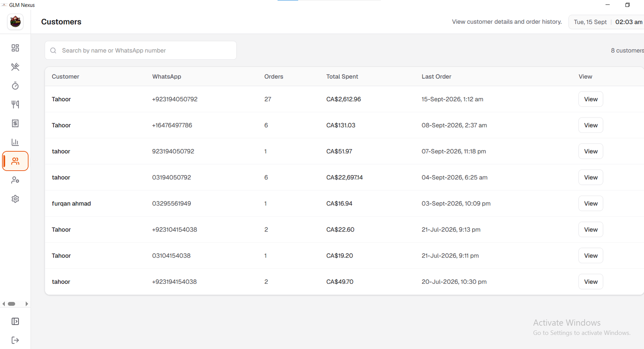Viewport: 644px width, 349px height.
Task: Click the Tue, 15 Sept date display
Action: (590, 22)
